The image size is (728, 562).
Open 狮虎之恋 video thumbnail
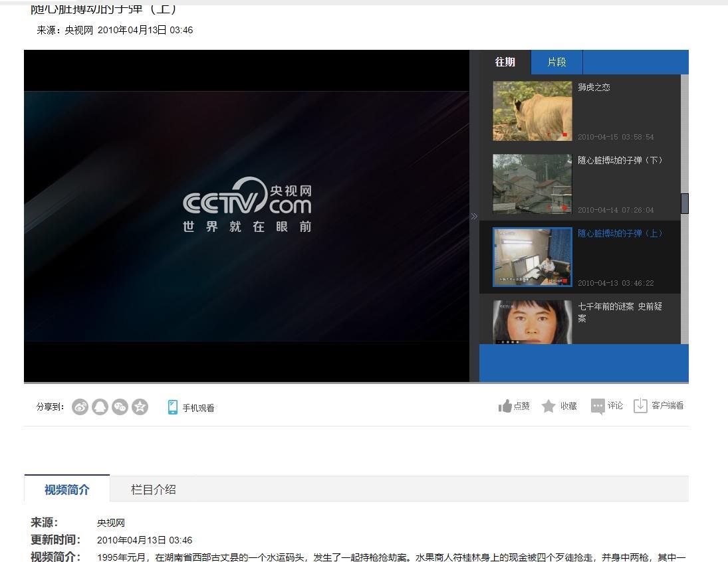[x=532, y=111]
